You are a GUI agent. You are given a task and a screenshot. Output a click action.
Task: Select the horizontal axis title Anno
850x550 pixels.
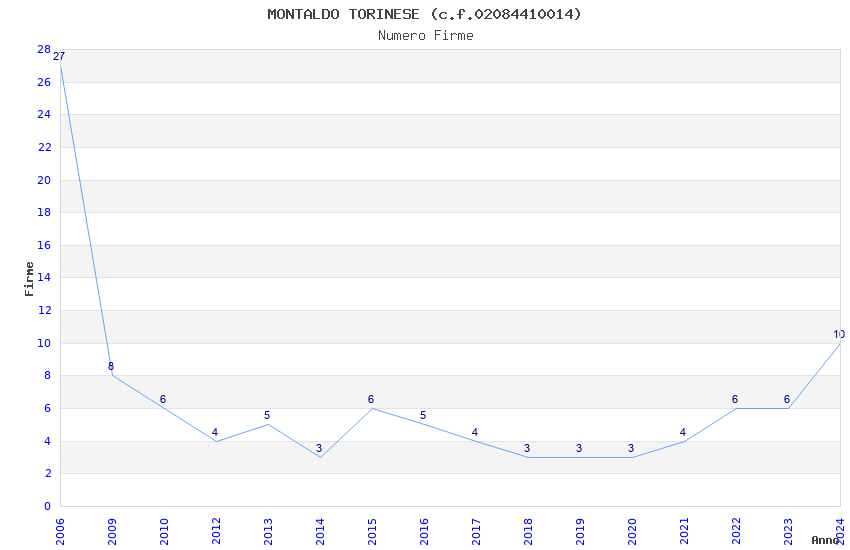825,540
